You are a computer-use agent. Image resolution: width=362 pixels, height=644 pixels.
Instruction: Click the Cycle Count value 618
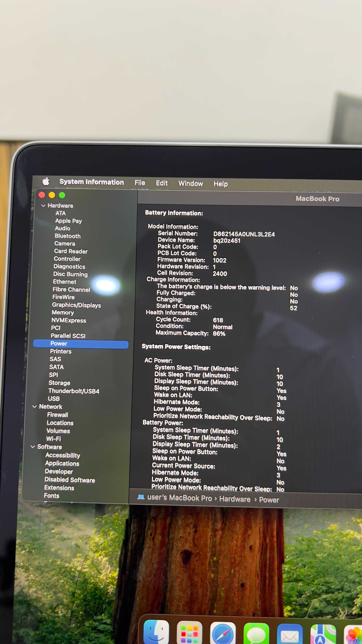pyautogui.click(x=218, y=320)
